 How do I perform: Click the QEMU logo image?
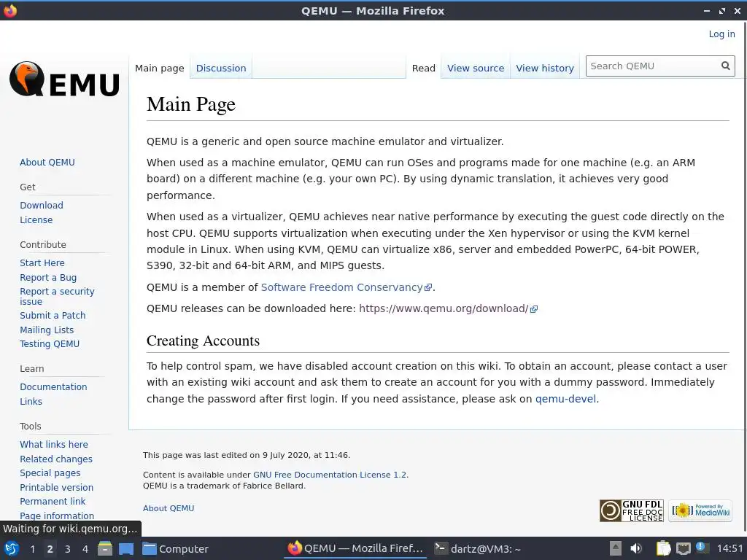tap(64, 79)
